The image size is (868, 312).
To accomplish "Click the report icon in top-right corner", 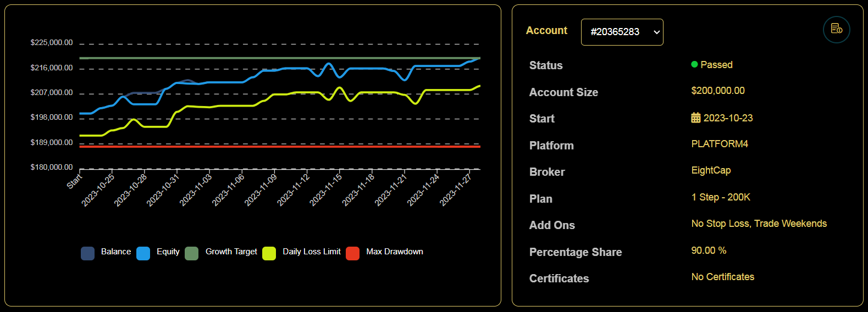I will pyautogui.click(x=836, y=29).
